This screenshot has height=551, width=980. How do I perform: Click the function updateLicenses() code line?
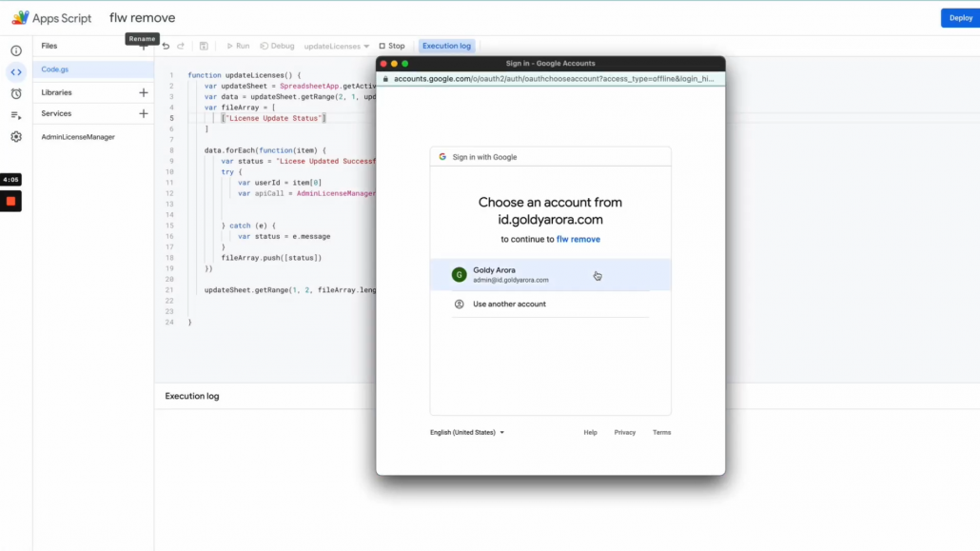coord(245,75)
